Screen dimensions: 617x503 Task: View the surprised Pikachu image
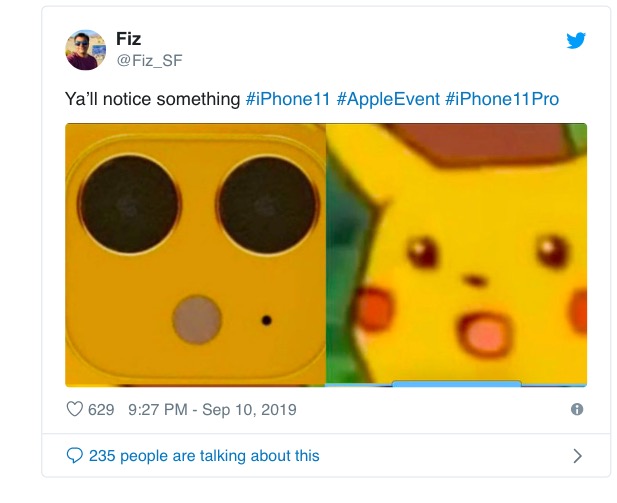pyautogui.click(x=457, y=254)
